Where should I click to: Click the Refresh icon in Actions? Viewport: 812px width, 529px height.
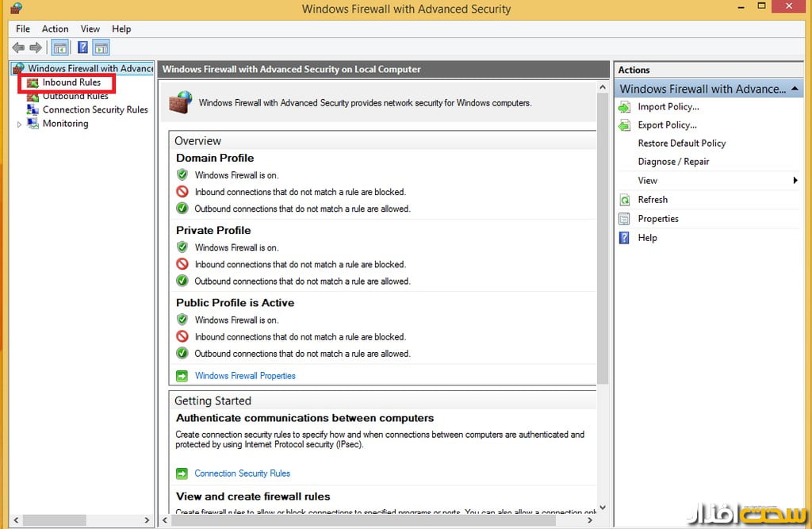click(625, 200)
